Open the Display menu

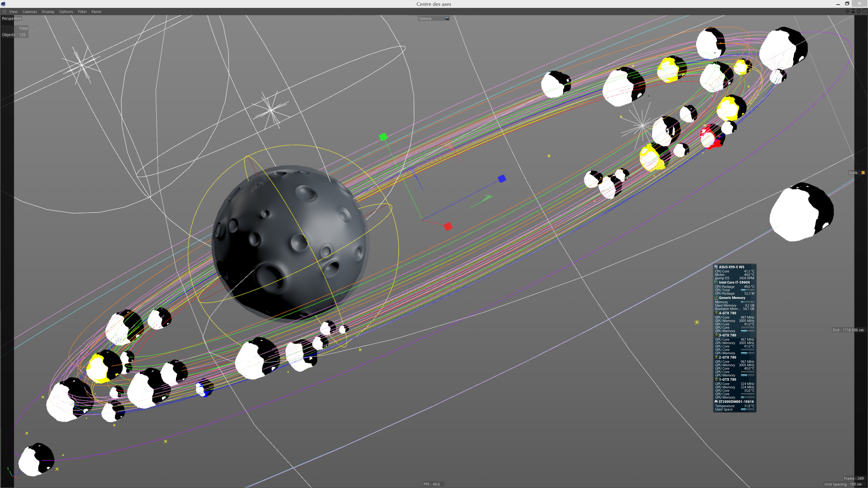point(48,12)
